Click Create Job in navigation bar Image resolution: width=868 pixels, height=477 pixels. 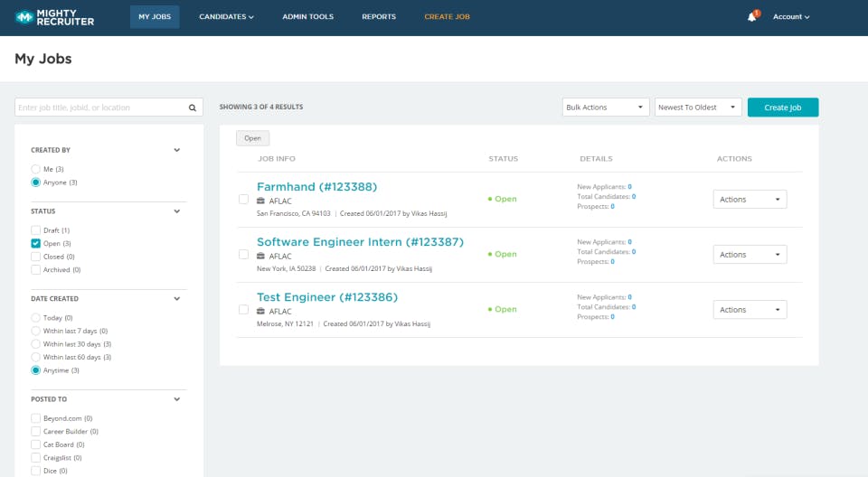447,17
